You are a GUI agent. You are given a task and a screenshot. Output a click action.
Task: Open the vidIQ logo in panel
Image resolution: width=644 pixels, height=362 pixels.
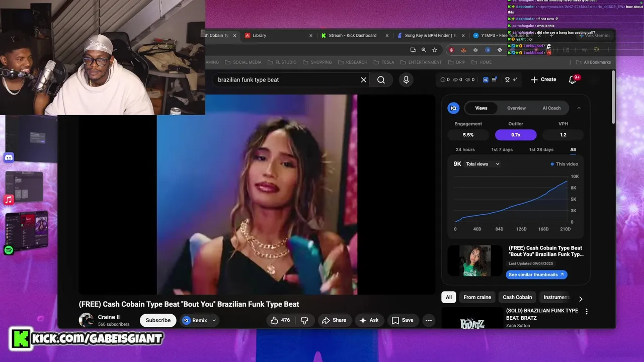pyautogui.click(x=453, y=108)
